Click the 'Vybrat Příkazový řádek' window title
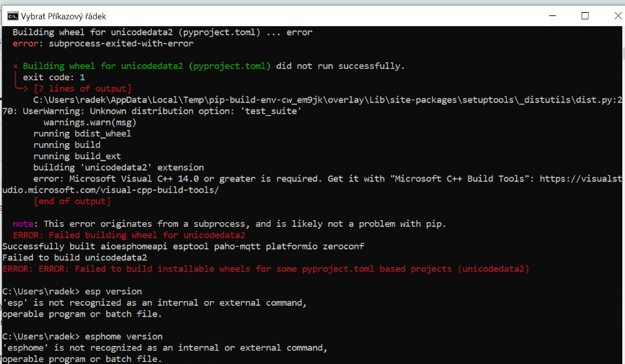 (64, 16)
